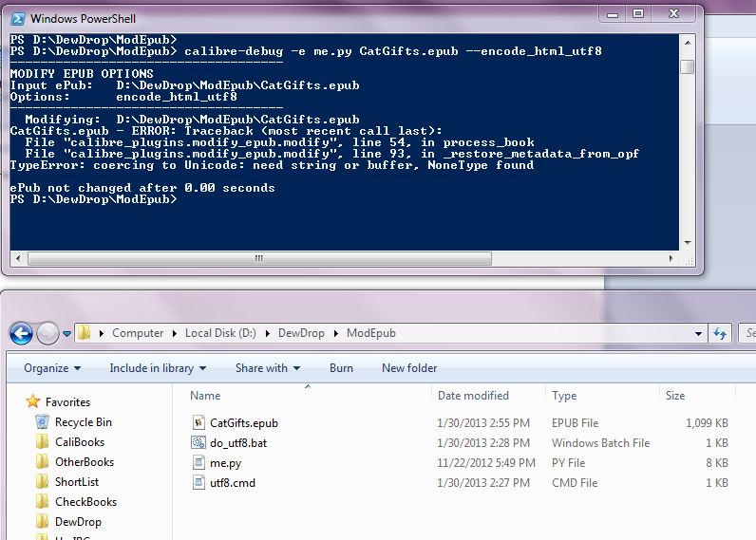
Task: Click the Recycle Bin icon in Favorites
Action: click(x=43, y=422)
